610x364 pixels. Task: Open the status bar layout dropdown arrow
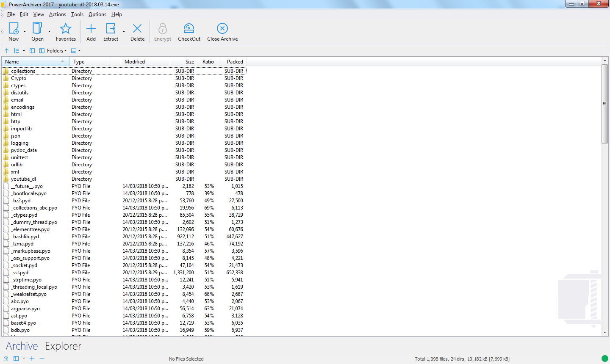(24, 358)
